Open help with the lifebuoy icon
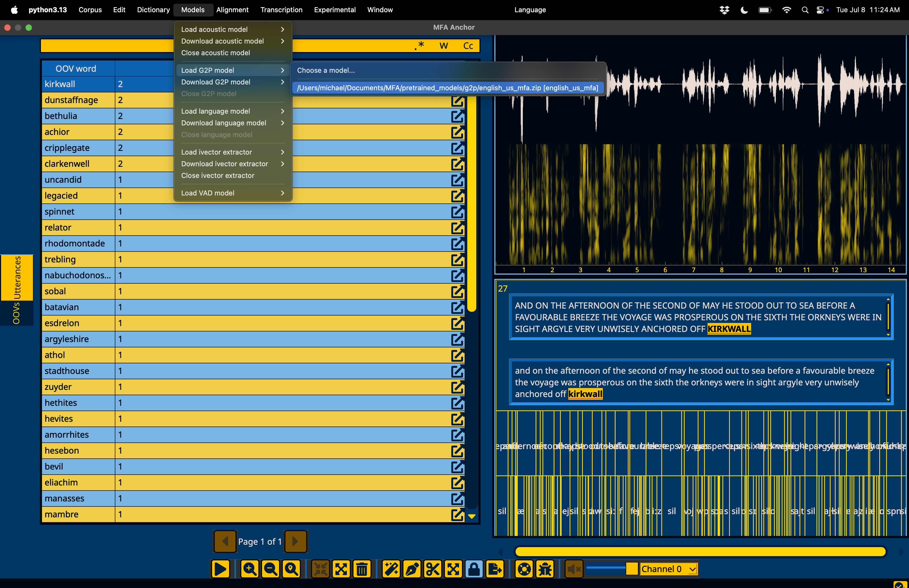This screenshot has height=588, width=909. click(524, 569)
